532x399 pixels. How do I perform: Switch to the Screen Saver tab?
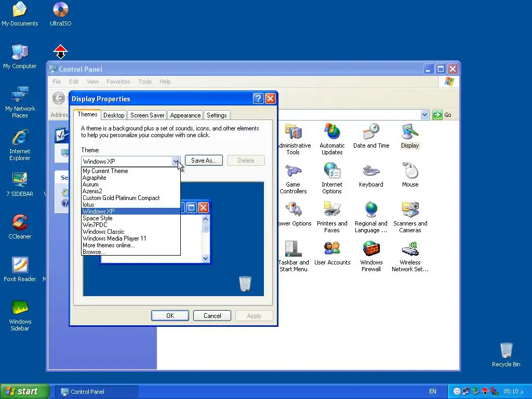coord(147,115)
